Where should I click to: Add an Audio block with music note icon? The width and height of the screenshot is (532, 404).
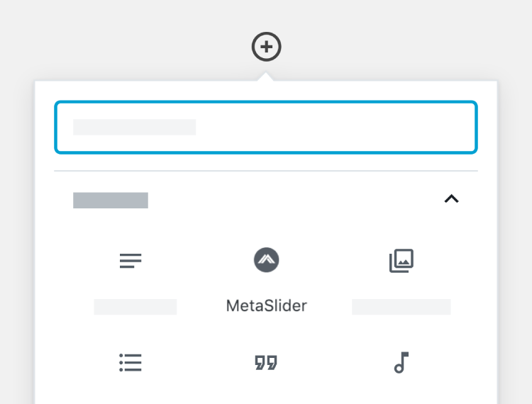pos(401,363)
